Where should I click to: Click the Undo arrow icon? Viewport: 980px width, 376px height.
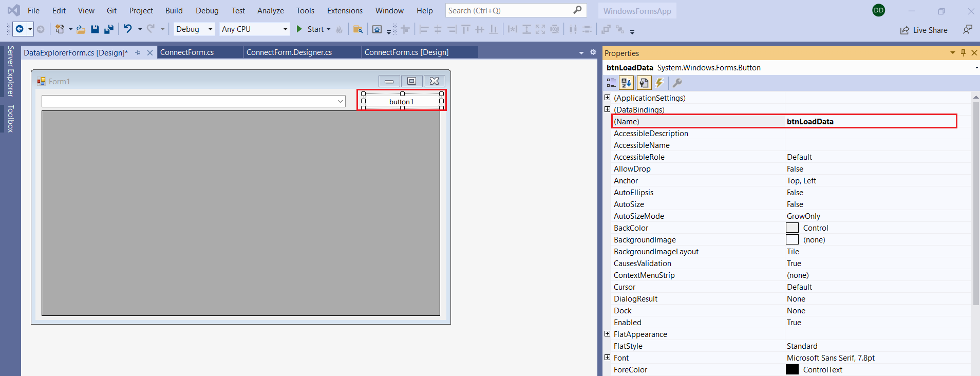coord(128,29)
